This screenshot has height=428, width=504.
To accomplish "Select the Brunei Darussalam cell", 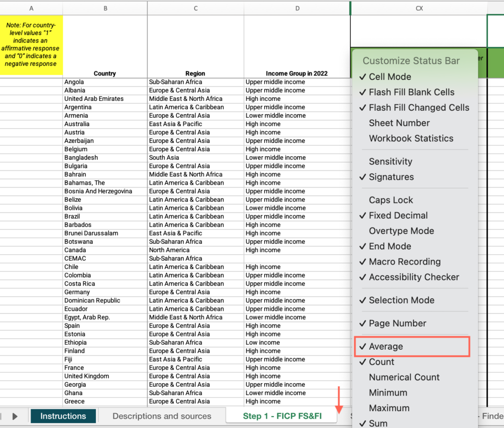I will pos(105,233).
